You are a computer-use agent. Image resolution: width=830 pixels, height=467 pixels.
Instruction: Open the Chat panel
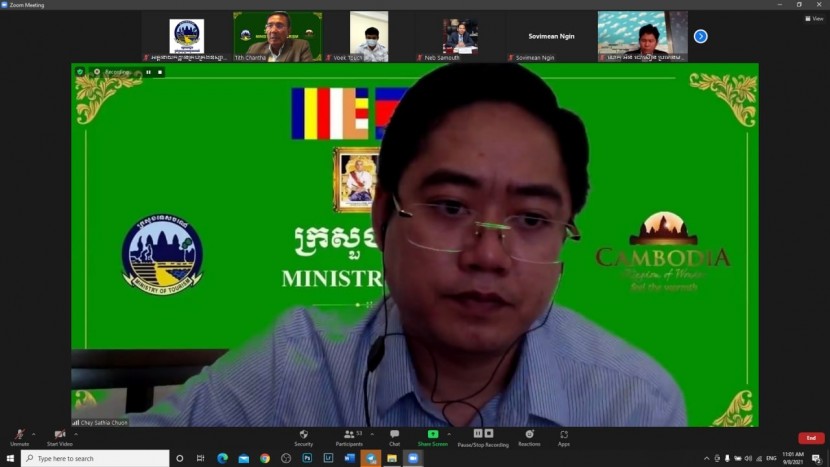click(394, 436)
